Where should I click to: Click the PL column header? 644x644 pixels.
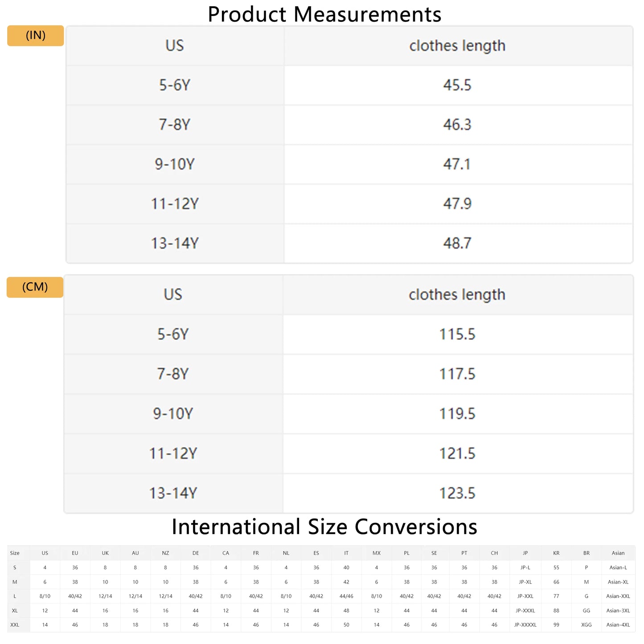[x=406, y=553]
